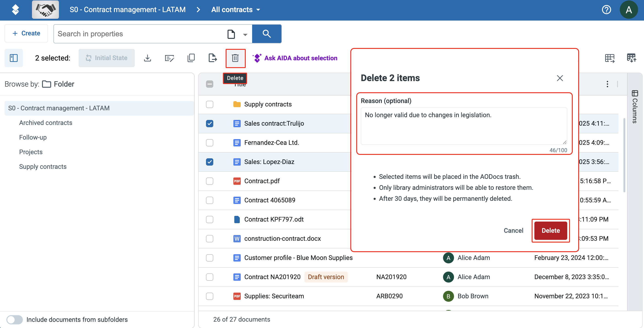644x328 pixels.
Task: Open the three-dot column header menu
Action: (607, 84)
